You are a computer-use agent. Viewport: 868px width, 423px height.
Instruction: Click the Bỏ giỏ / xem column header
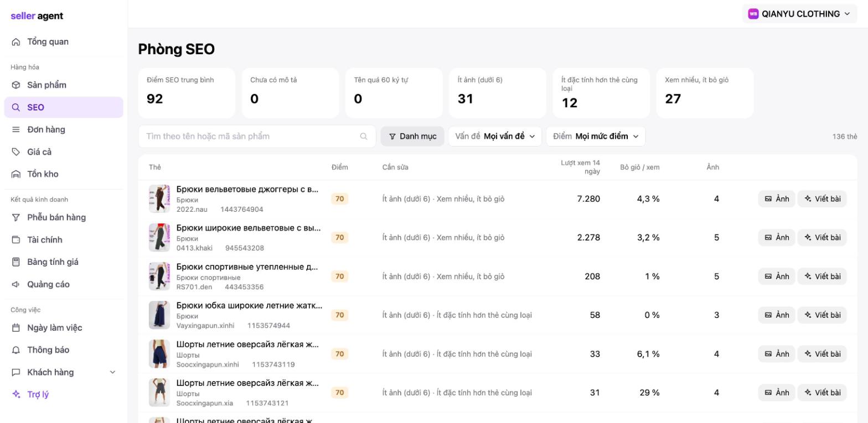[x=639, y=167]
